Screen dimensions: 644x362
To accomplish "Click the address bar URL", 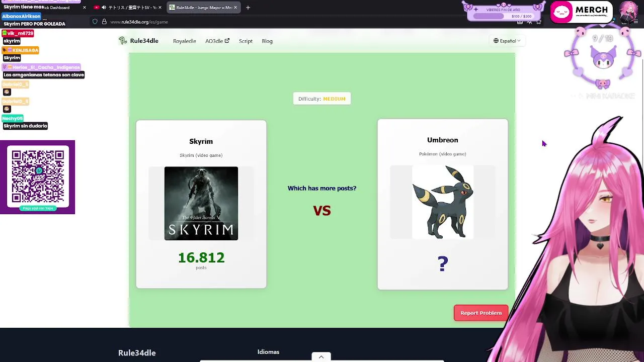I will point(139,22).
